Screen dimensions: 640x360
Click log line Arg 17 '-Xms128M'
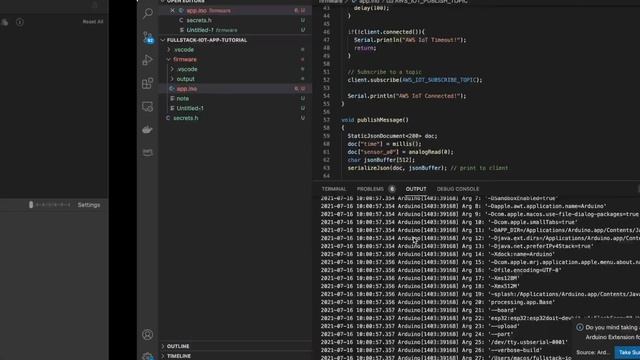[x=420, y=278]
